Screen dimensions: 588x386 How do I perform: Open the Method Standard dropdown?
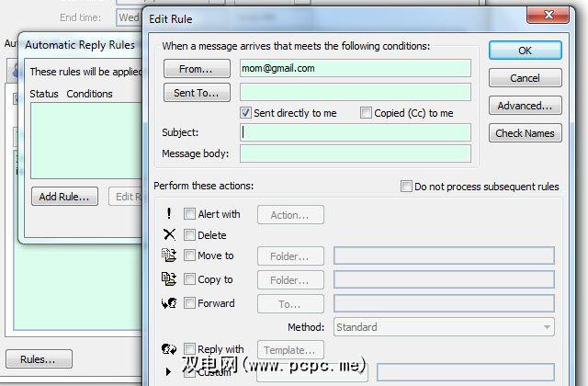click(444, 327)
